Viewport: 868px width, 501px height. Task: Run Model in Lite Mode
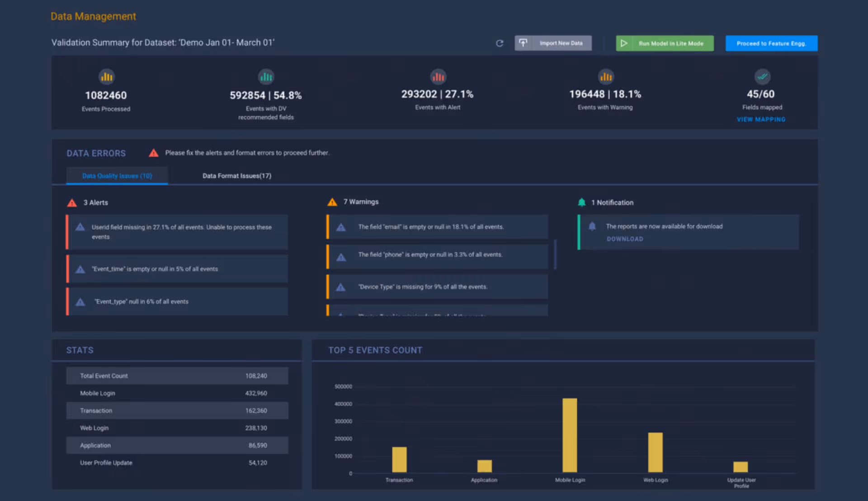click(x=665, y=43)
